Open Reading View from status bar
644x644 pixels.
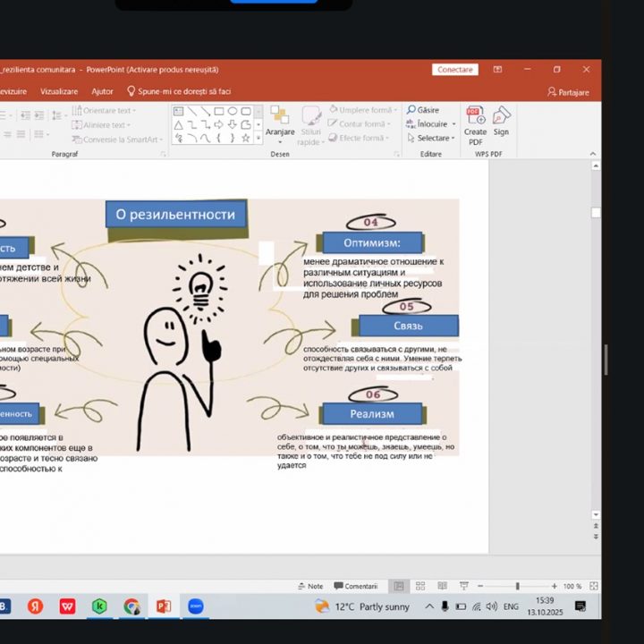click(x=441, y=586)
